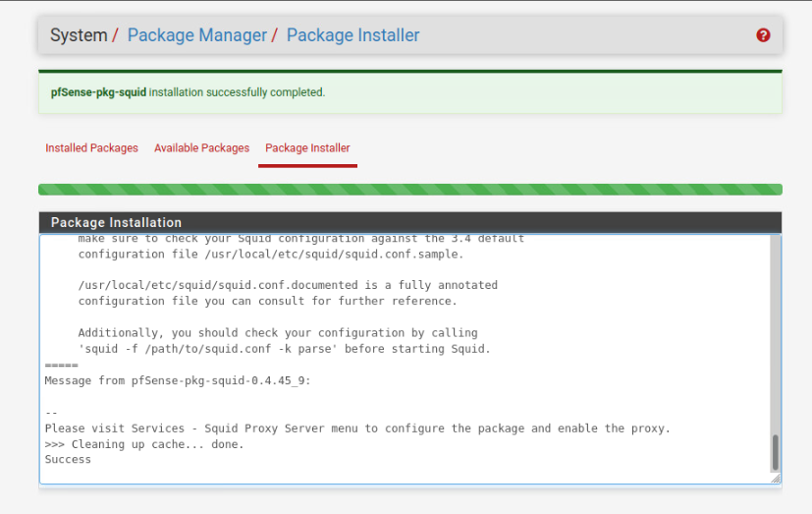The image size is (812, 514).
Task: Click the 'System' breadcrumb text
Action: coord(79,35)
